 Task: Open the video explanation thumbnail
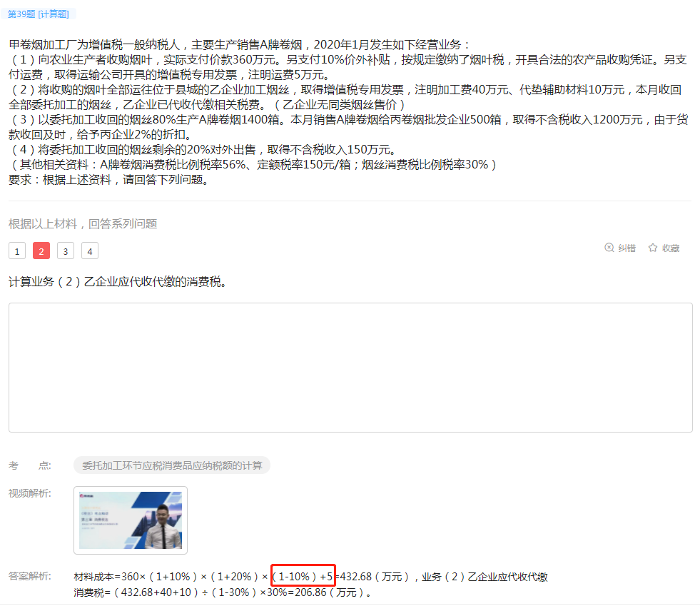pos(131,520)
